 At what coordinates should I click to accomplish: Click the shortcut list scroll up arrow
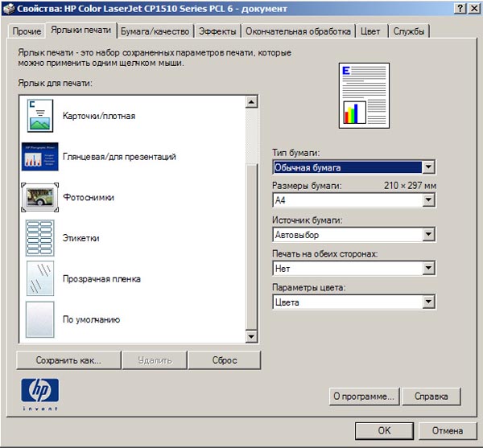(252, 102)
